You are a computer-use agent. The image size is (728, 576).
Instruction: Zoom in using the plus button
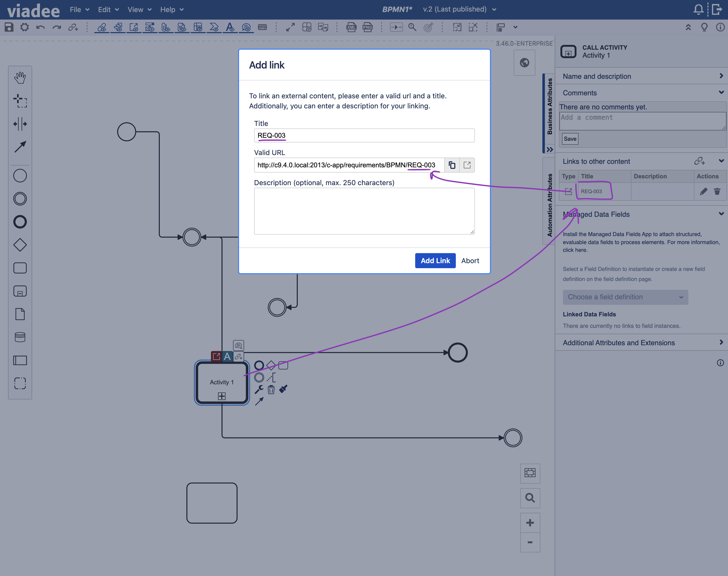tap(530, 523)
